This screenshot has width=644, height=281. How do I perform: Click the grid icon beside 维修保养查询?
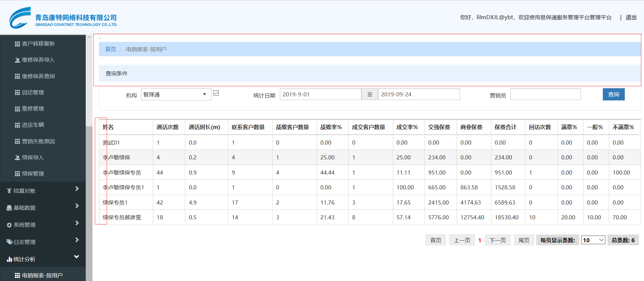pyautogui.click(x=17, y=76)
